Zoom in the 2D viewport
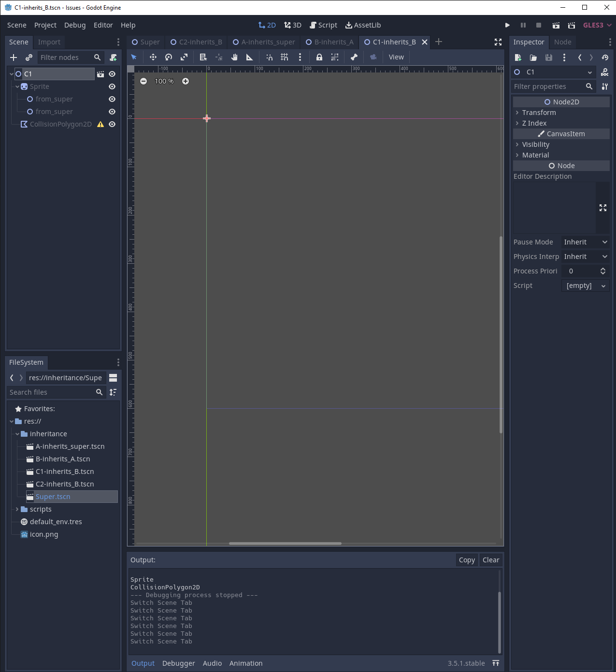 point(186,81)
